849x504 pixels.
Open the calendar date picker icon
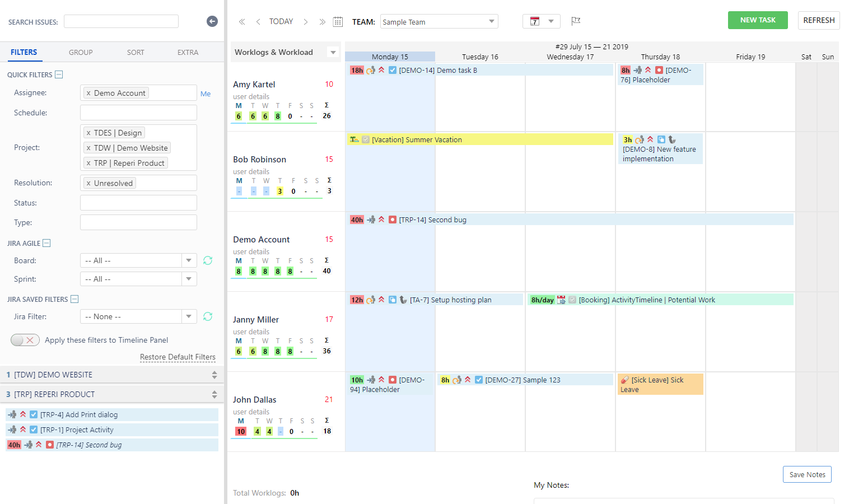click(x=338, y=22)
